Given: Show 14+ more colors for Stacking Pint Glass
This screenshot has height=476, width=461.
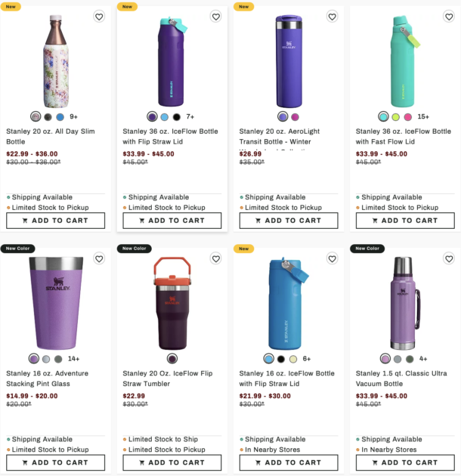Looking at the screenshot, I should click(74, 359).
